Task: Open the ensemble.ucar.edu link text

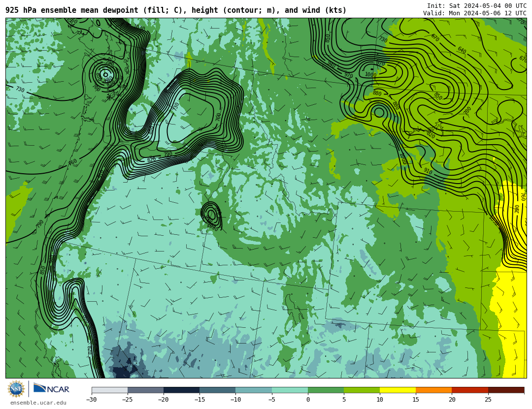Action: click(38, 403)
